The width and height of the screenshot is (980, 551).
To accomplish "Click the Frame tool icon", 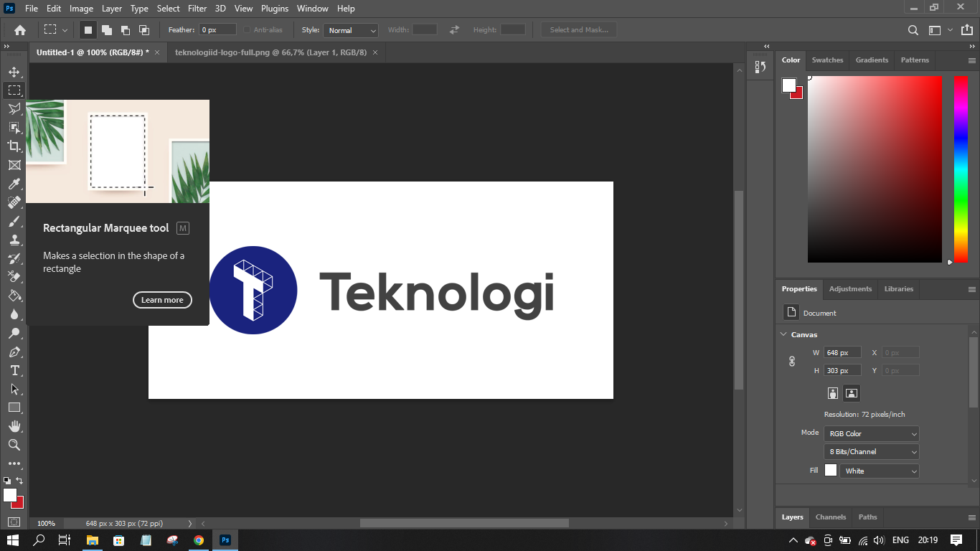I will [x=14, y=165].
